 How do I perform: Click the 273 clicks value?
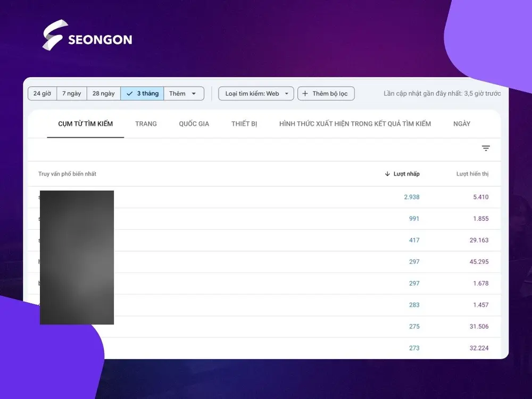pyautogui.click(x=414, y=348)
